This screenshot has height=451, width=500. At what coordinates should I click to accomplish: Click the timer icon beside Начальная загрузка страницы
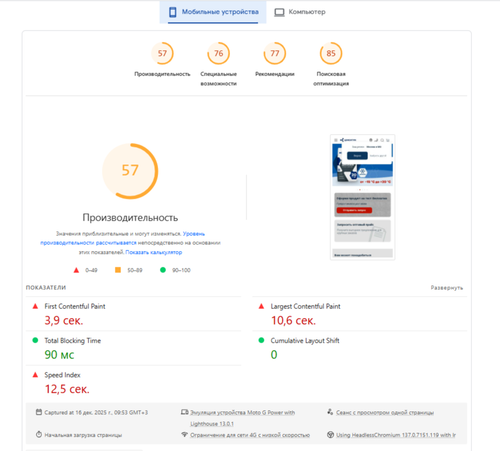point(39,435)
